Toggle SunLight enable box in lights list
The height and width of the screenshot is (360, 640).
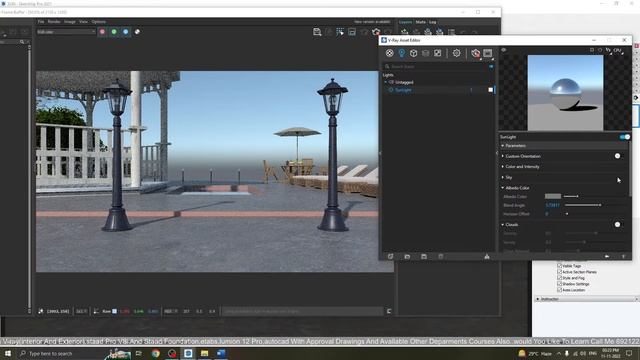pos(490,90)
